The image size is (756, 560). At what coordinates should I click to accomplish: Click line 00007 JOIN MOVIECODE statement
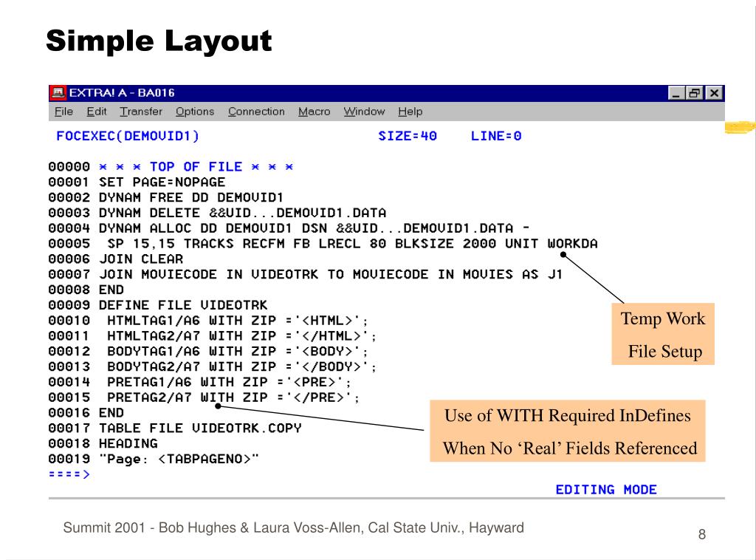(305, 274)
